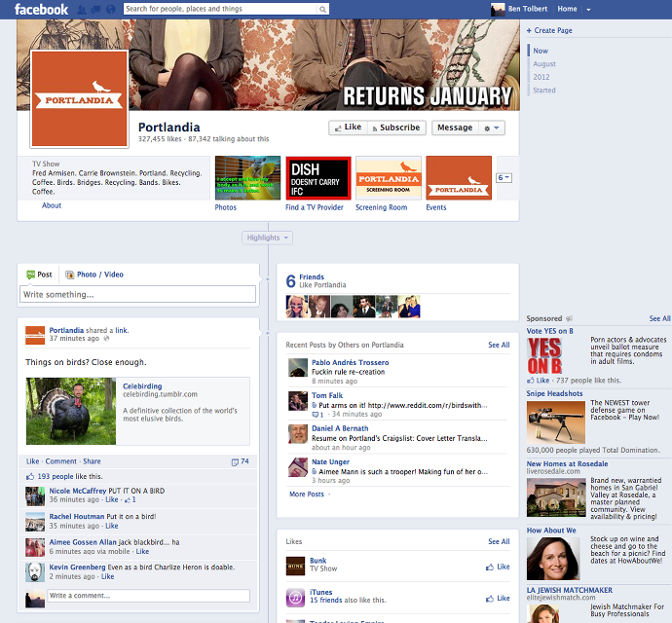Open the friend requests icon in top bar
This screenshot has width=672, height=623.
[82, 9]
